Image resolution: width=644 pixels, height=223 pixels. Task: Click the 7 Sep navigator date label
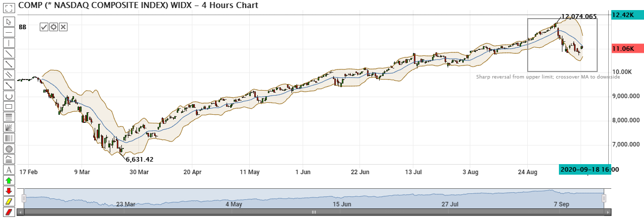[x=561, y=204]
